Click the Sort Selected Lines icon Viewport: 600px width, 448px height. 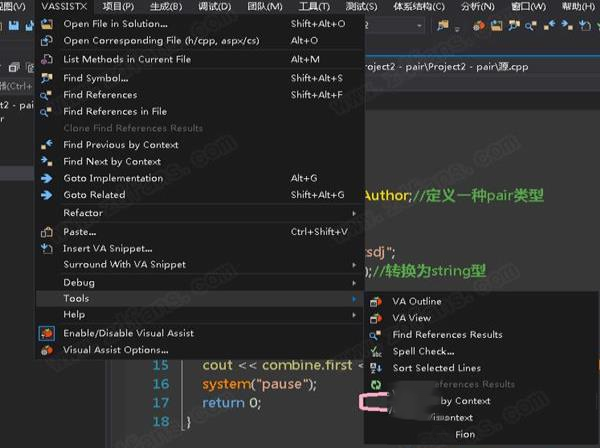[x=375, y=368]
